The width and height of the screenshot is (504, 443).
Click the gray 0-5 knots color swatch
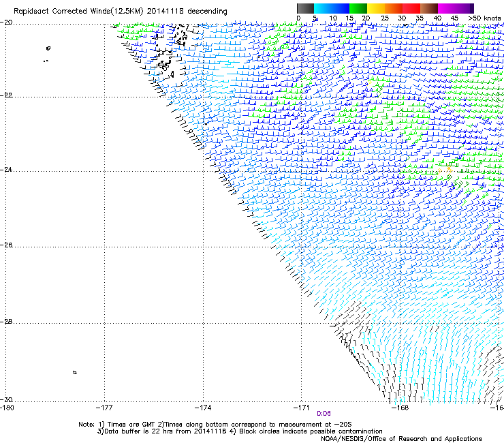(305, 8)
